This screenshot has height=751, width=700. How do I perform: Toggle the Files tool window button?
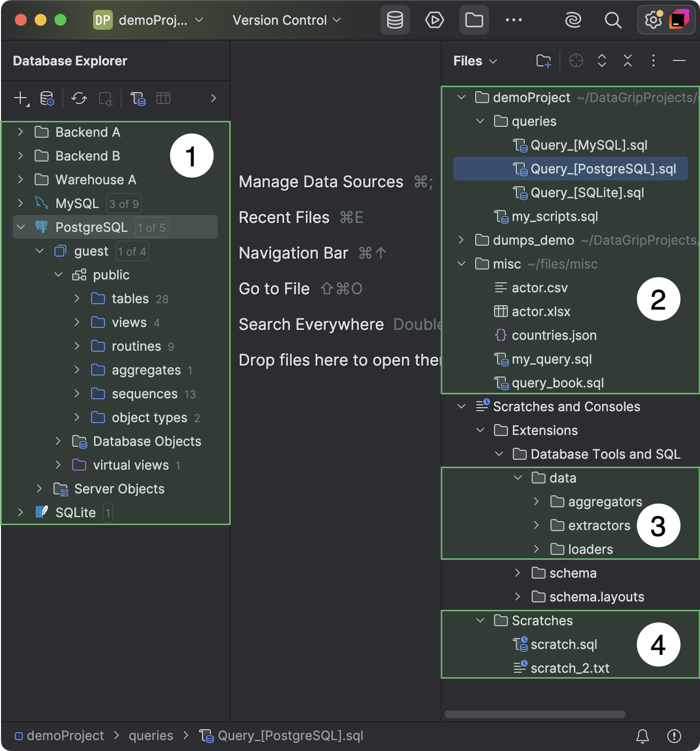pos(474,20)
